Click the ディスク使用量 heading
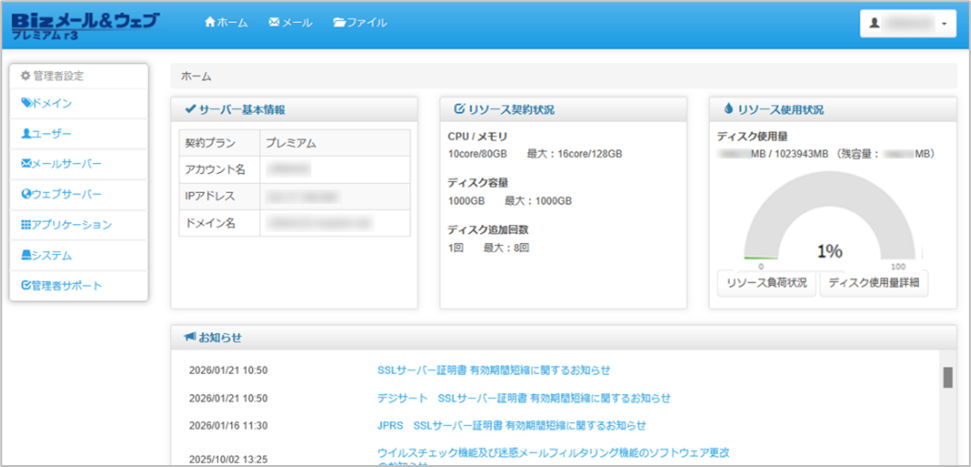 coord(752,137)
